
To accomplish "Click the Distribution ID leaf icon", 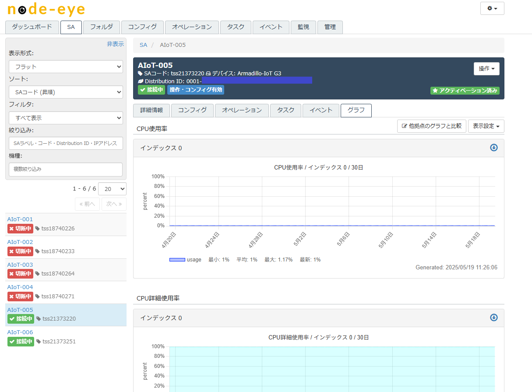I will pos(140,81).
